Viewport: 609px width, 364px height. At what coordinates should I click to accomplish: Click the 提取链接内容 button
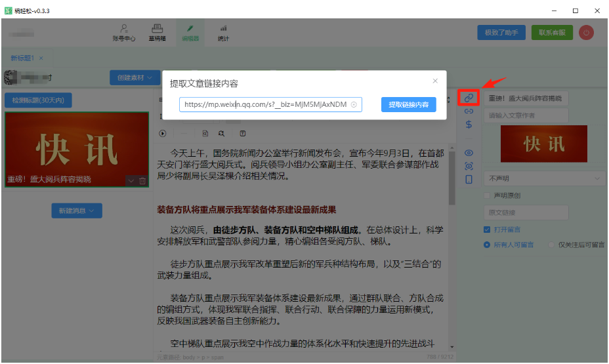click(x=408, y=104)
